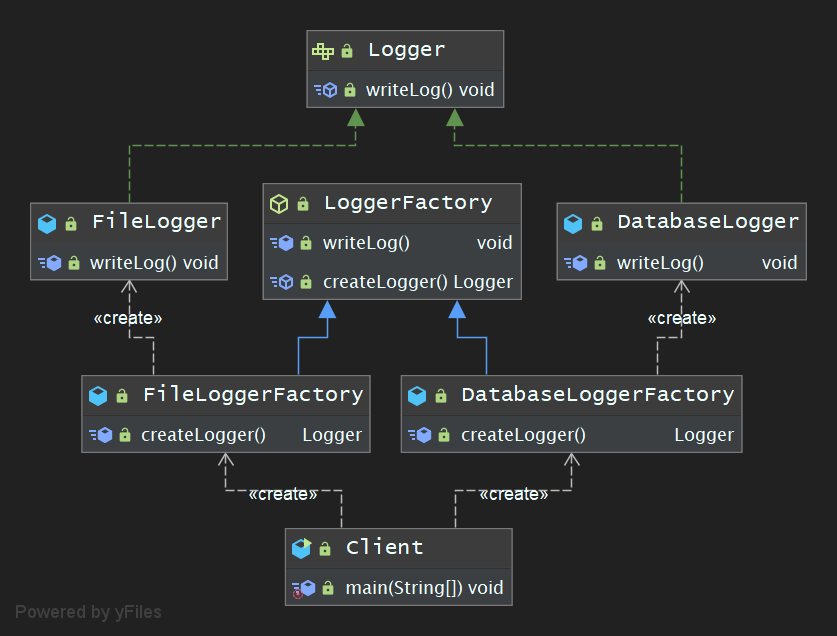The height and width of the screenshot is (636, 837).
Task: Click the Powered by yFiles watermark
Action: tap(88, 612)
